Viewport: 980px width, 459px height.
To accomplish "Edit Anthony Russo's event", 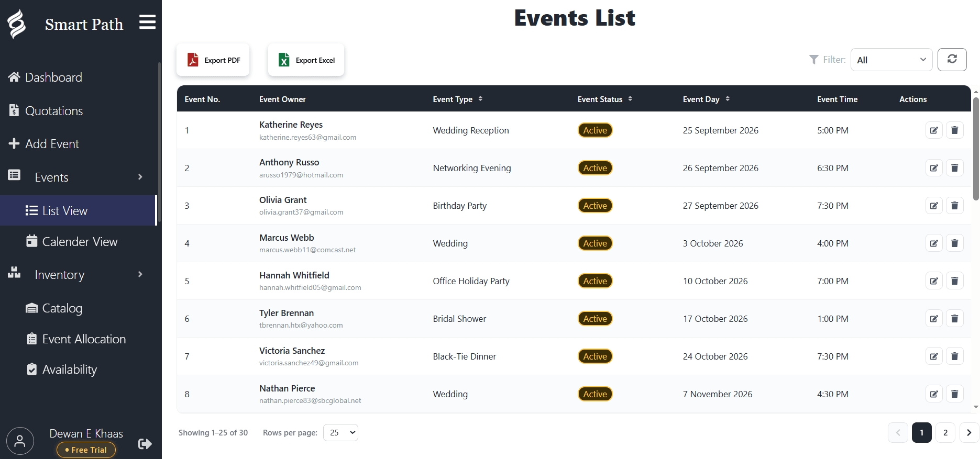I will tap(933, 168).
